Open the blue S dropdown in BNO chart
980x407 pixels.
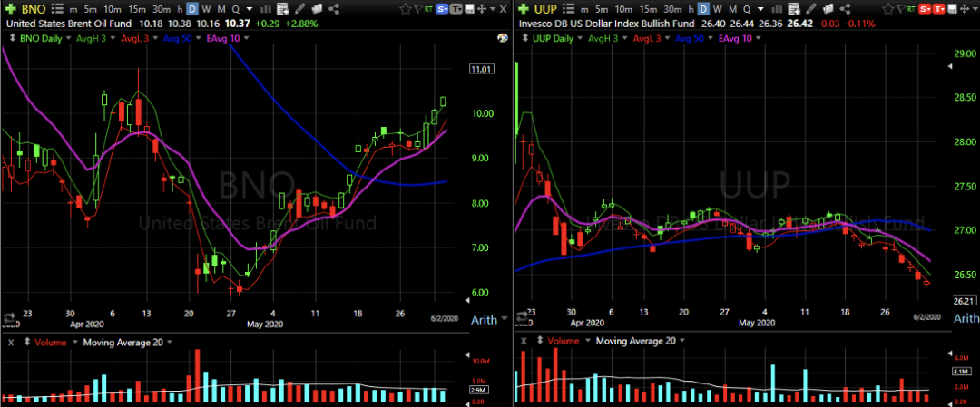click(x=442, y=9)
